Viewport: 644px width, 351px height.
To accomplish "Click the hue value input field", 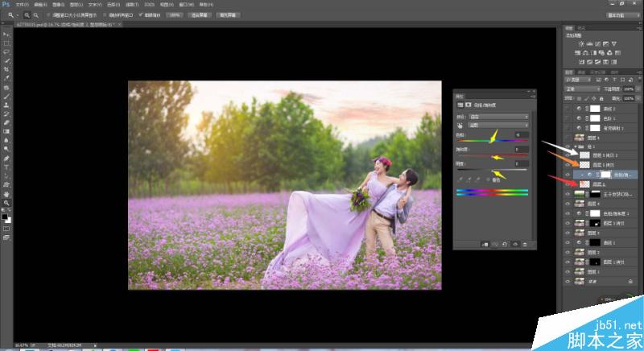I will [522, 135].
